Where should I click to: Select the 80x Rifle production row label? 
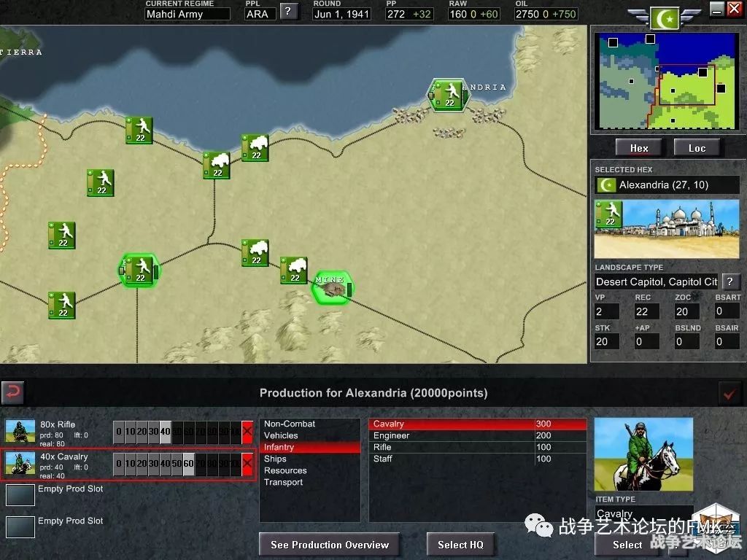click(x=58, y=425)
